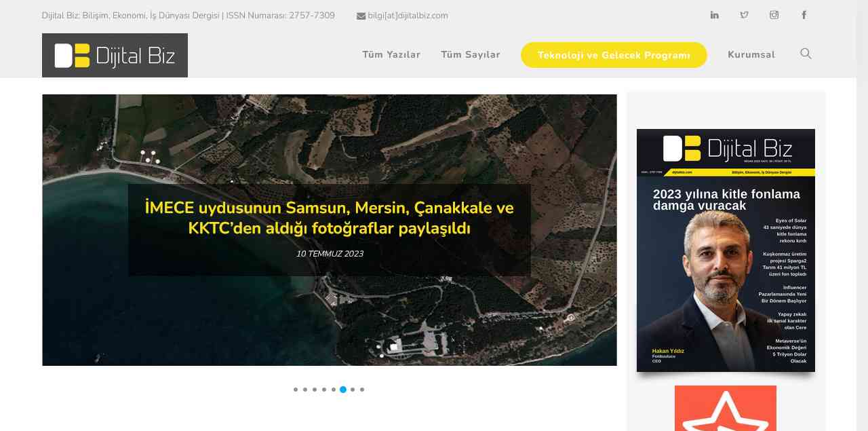This screenshot has height=431, width=868.
Task: Open the Tüm Sayılar menu
Action: click(x=471, y=55)
